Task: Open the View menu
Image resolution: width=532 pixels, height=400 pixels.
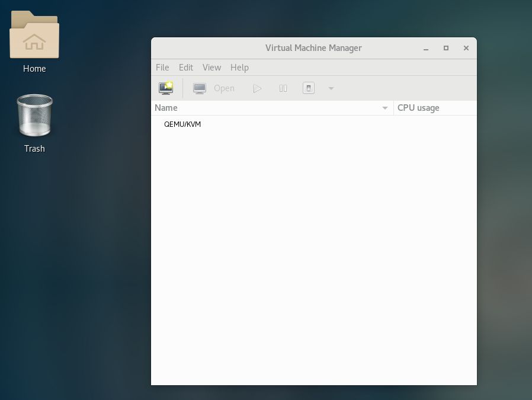Action: [x=211, y=68]
